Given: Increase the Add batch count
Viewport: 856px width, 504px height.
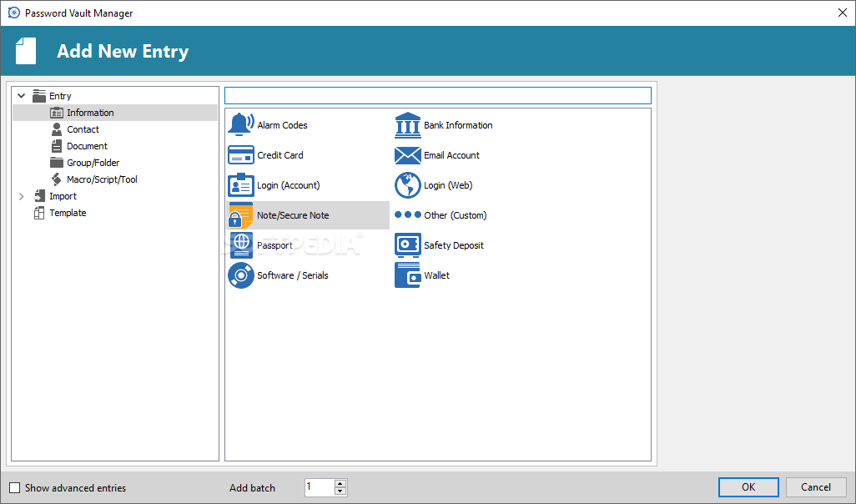Looking at the screenshot, I should (x=340, y=484).
